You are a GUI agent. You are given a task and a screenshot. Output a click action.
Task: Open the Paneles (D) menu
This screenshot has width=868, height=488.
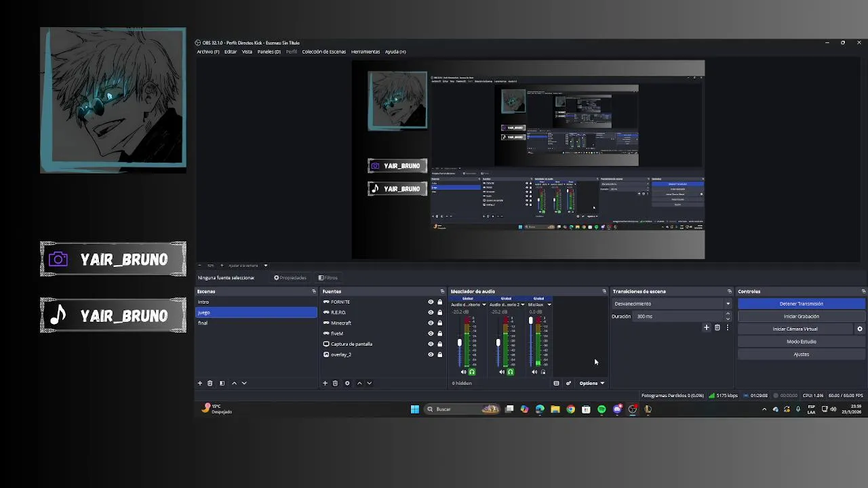point(269,52)
